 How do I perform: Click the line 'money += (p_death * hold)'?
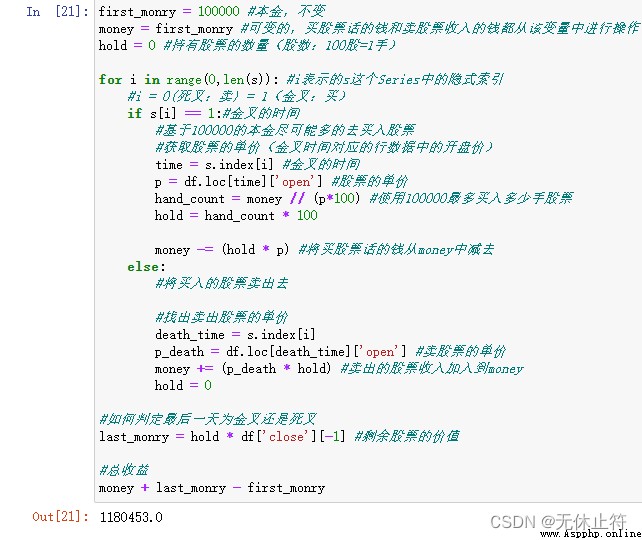pyautogui.click(x=242, y=368)
